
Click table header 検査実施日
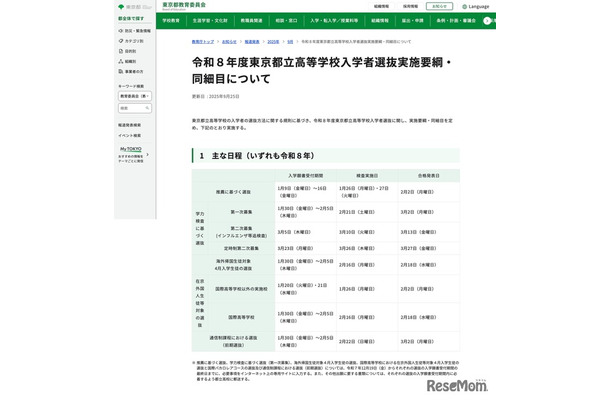367,176
